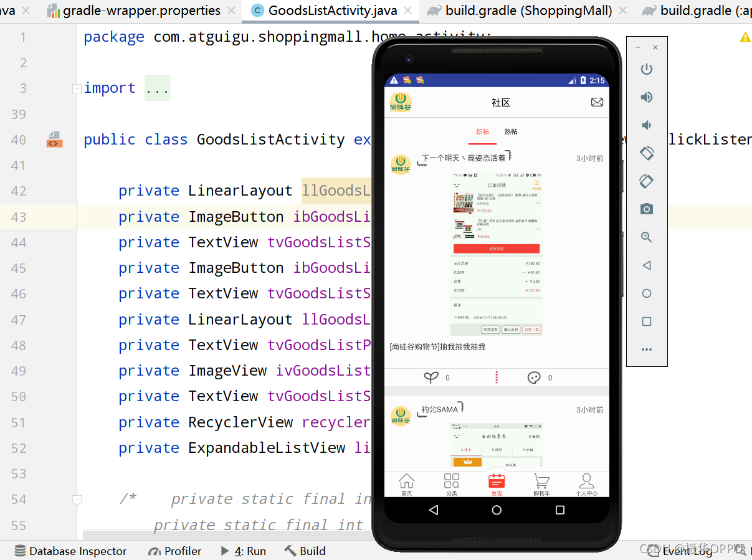Viewport: 752px width, 560px height.
Task: Go to 发现 bottom navigation tab
Action: click(x=497, y=484)
